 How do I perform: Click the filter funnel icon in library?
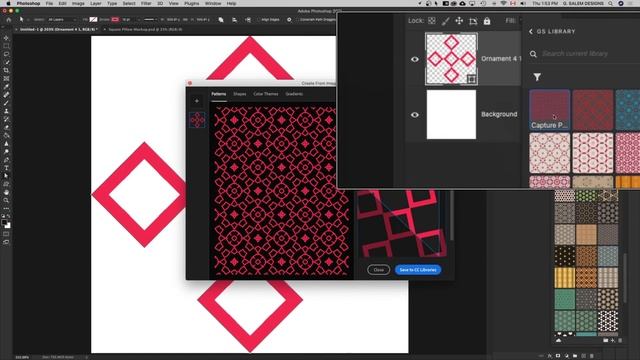click(x=537, y=77)
